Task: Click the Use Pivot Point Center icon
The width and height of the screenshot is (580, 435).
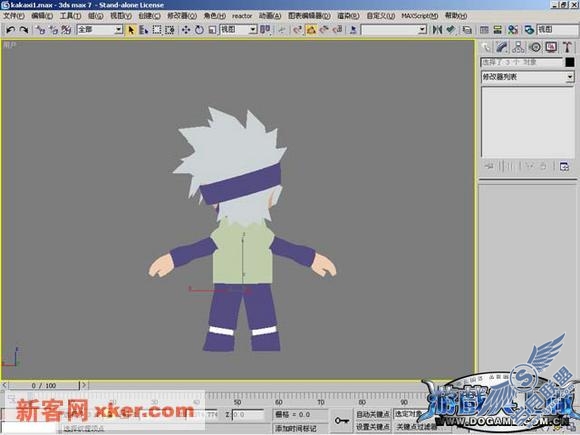Action: [265, 30]
